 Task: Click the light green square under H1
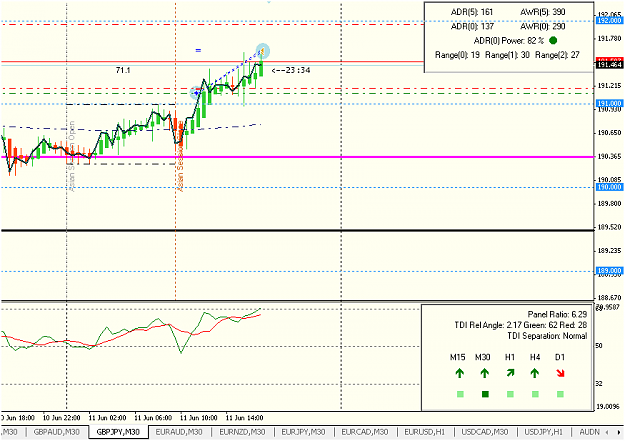point(510,394)
